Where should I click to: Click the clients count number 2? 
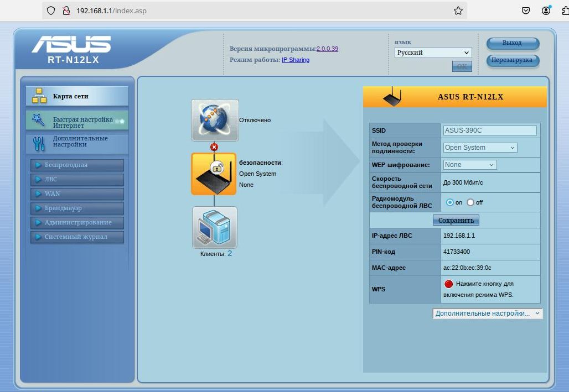[x=230, y=253]
